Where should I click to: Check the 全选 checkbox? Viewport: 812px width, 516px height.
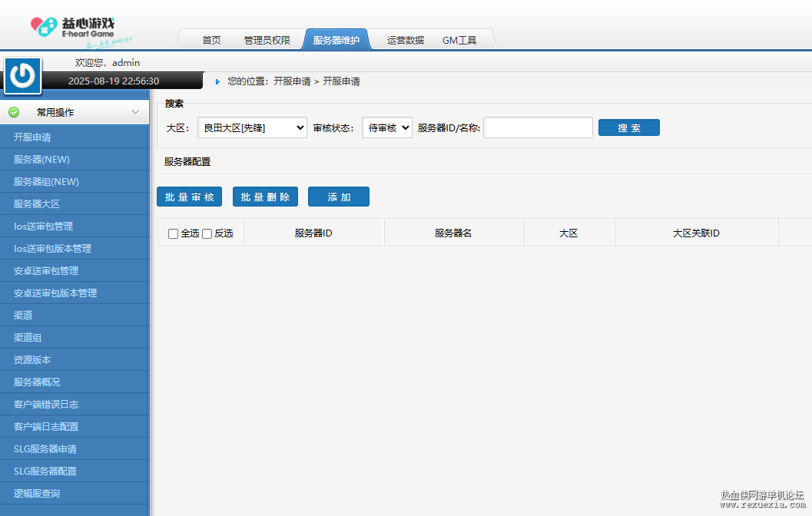(174, 234)
